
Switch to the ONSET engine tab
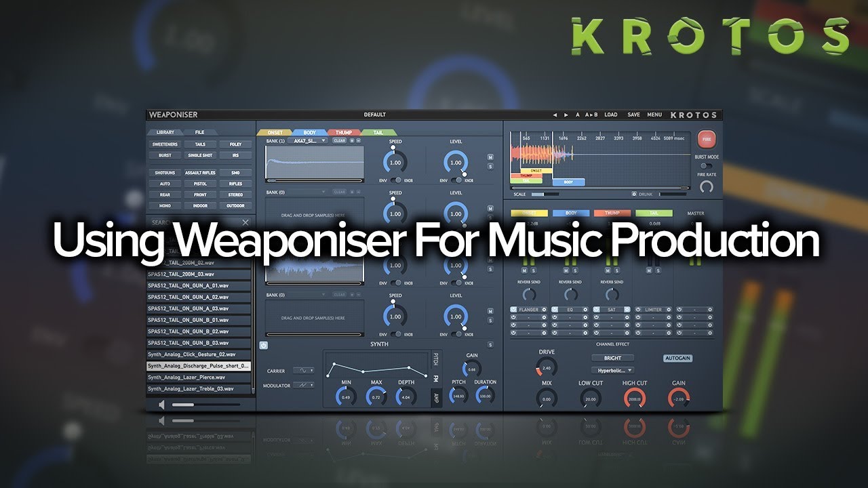click(275, 132)
